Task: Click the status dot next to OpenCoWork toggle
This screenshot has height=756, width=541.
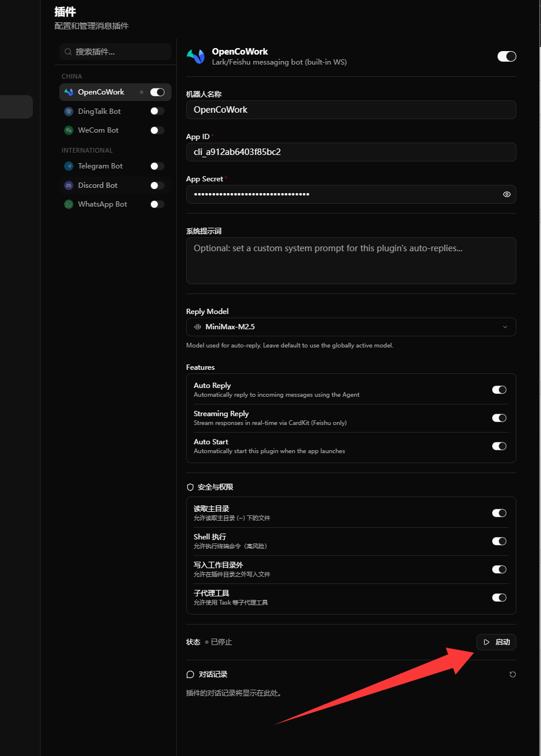Action: tap(142, 92)
